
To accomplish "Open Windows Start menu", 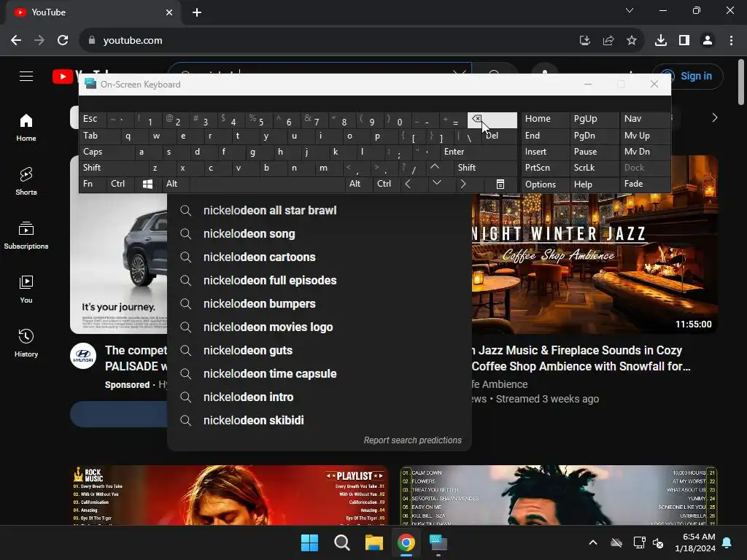I will tap(309, 542).
